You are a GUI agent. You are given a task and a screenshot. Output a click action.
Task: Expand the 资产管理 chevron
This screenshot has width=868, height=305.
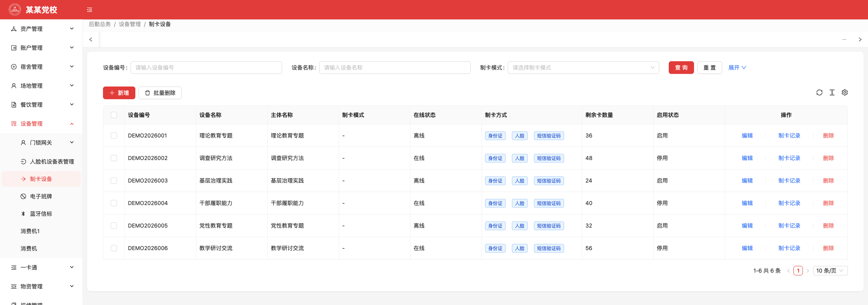coord(72,28)
